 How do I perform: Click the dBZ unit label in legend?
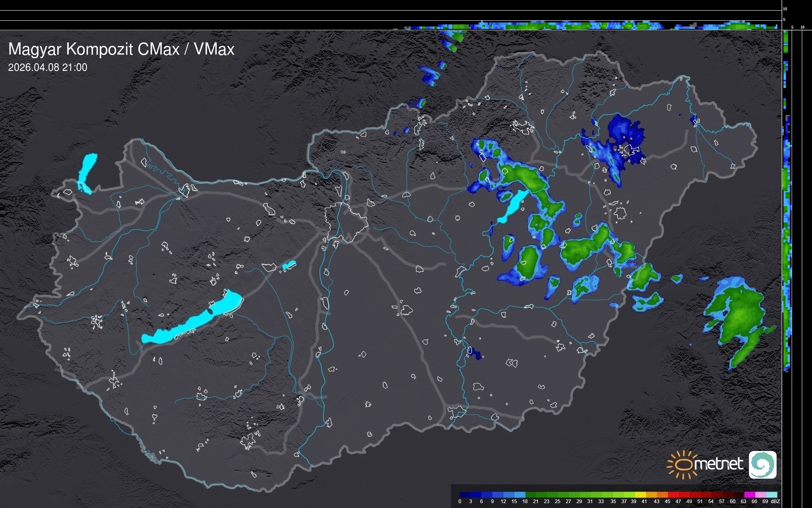[x=775, y=501]
